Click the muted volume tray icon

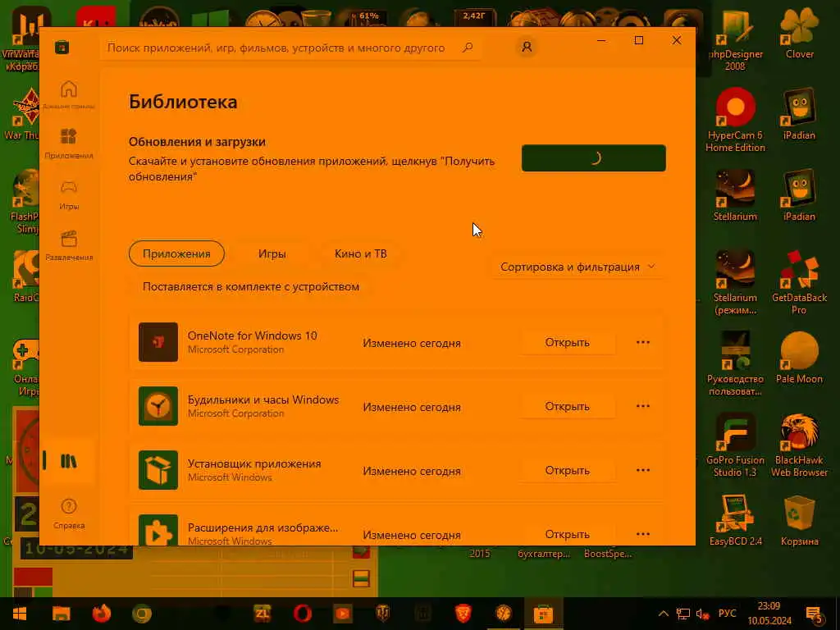point(703,614)
